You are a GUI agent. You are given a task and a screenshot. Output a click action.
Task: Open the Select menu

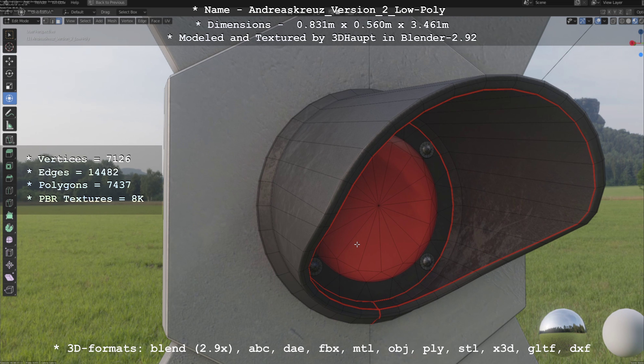[85, 21]
